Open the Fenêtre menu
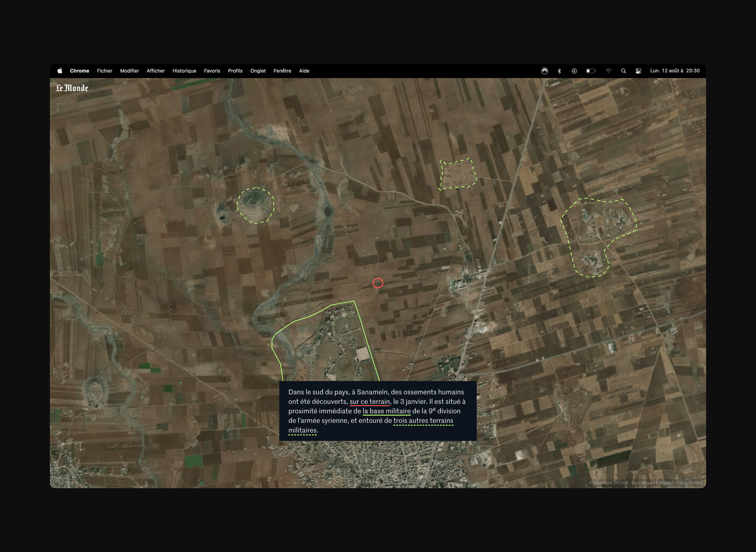The image size is (756, 552). pyautogui.click(x=282, y=71)
